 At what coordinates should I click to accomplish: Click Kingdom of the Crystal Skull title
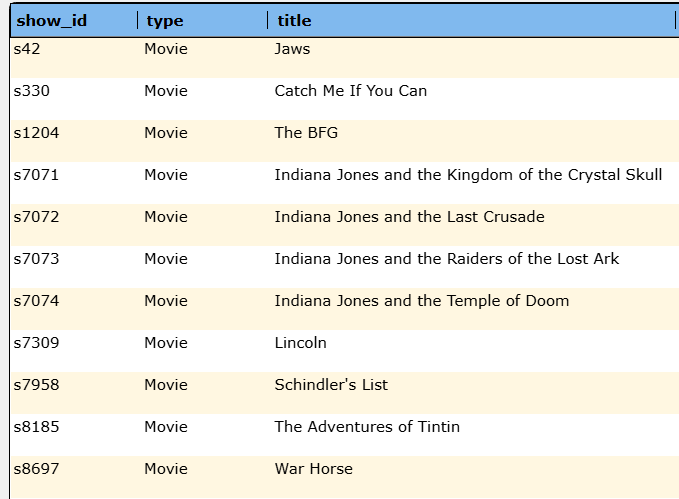coord(468,175)
